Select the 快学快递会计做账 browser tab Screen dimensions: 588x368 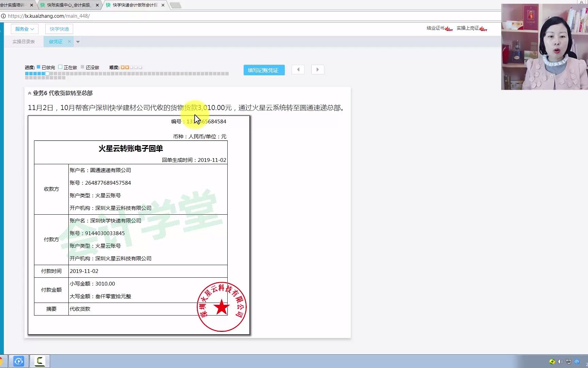(x=135, y=5)
